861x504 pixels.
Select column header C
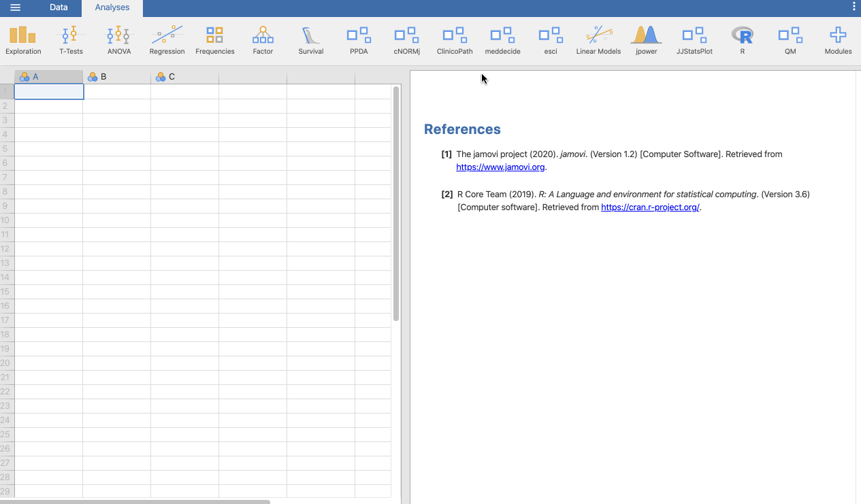pos(184,77)
